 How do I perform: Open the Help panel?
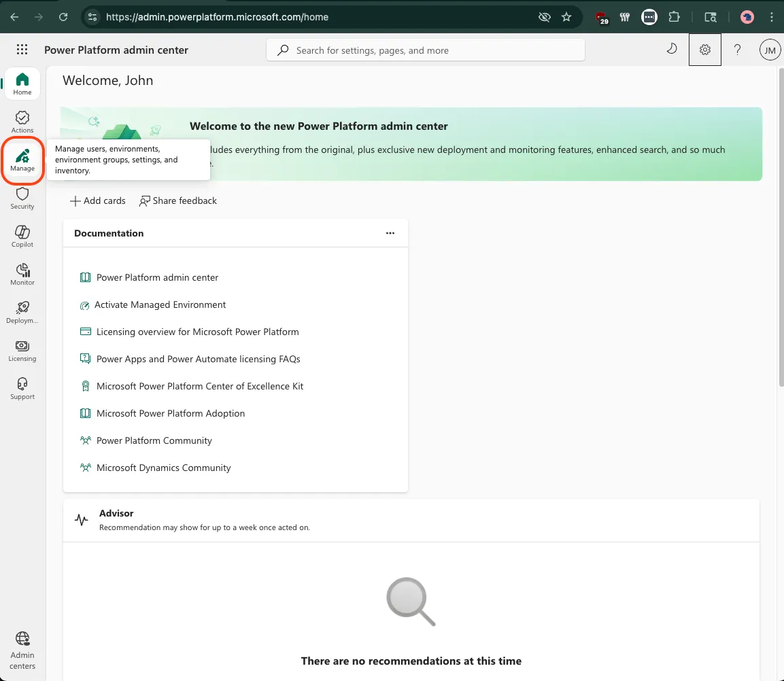coord(737,49)
